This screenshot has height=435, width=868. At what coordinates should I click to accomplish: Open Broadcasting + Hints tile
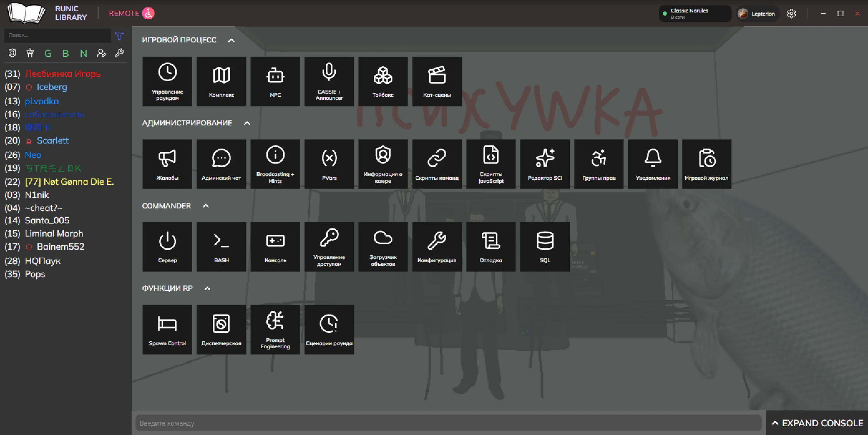(275, 164)
